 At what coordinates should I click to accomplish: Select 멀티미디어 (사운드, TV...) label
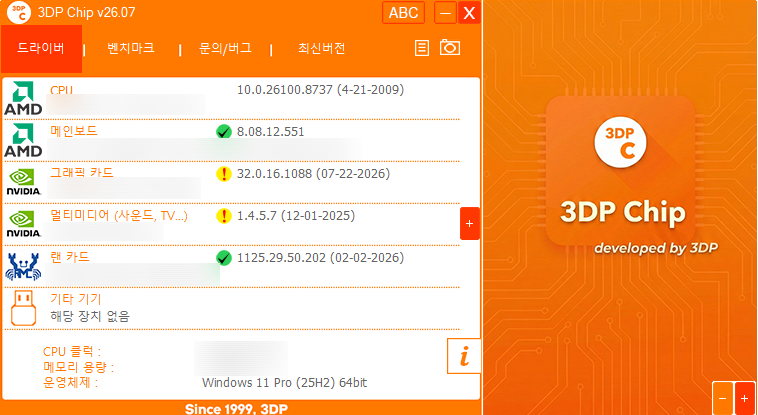click(119, 215)
